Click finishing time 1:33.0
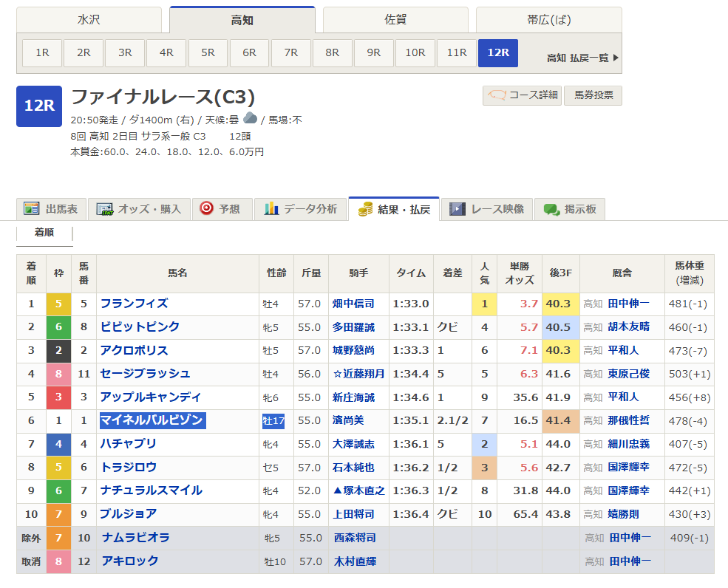The image size is (728, 588). pos(411,304)
